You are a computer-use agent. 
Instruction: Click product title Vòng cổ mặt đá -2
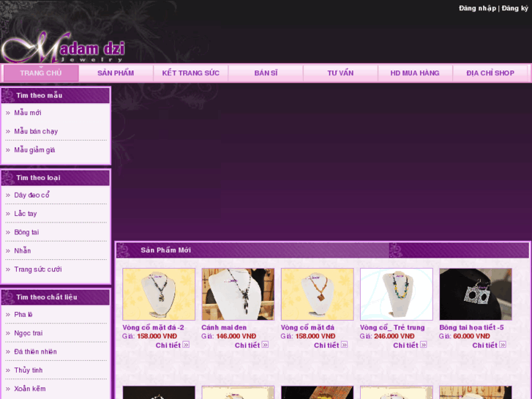[x=153, y=327]
